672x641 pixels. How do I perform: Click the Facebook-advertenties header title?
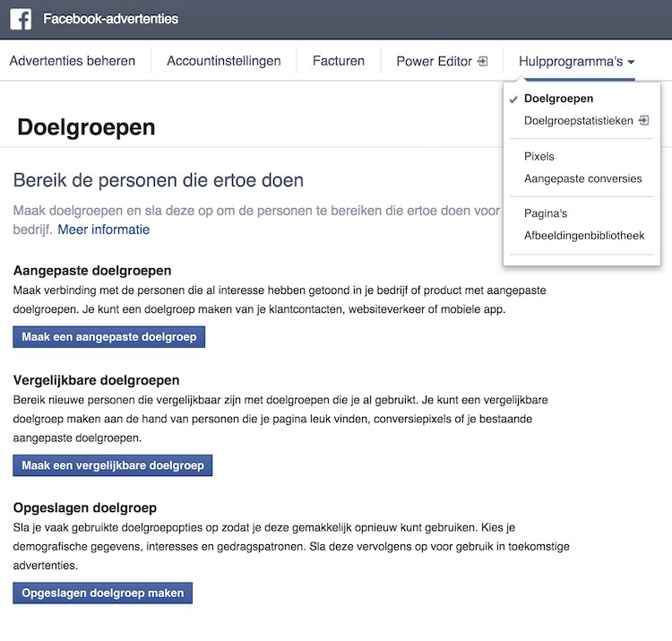[x=110, y=19]
